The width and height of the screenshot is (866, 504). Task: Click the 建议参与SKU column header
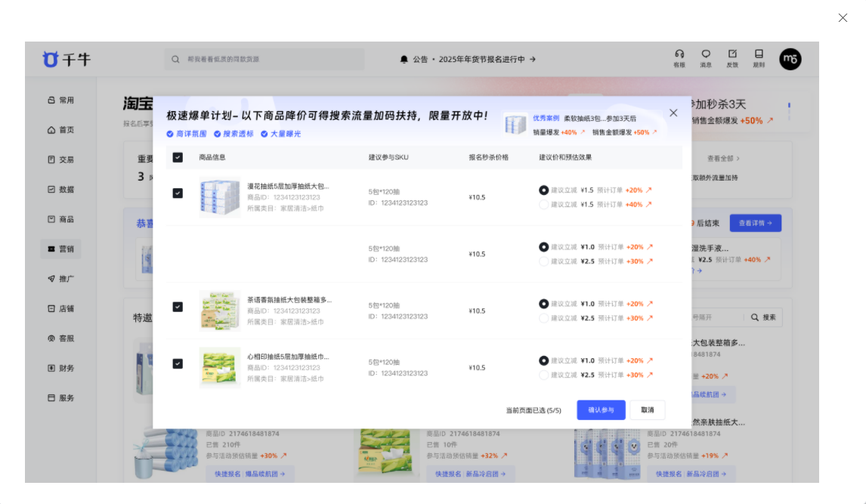tap(388, 157)
